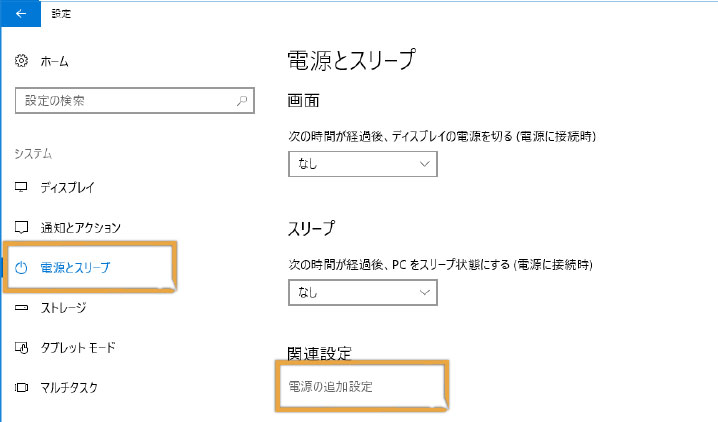Click the back arrow button

point(21,14)
